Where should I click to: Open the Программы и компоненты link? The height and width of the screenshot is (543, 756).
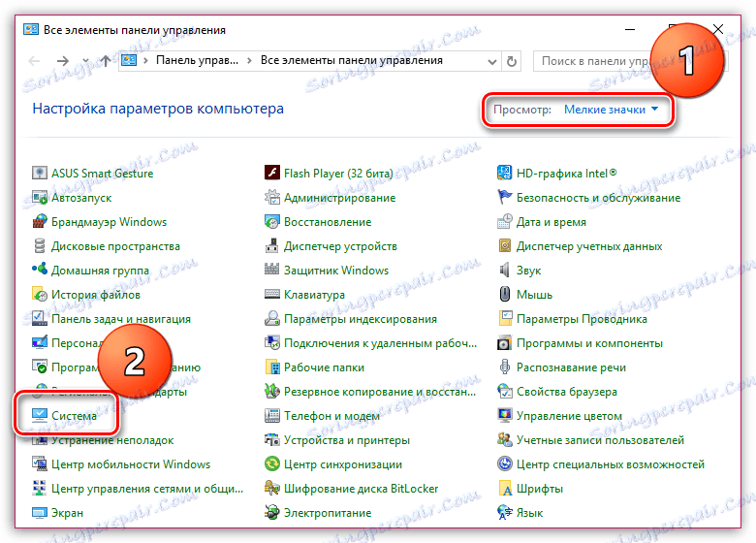(x=589, y=343)
